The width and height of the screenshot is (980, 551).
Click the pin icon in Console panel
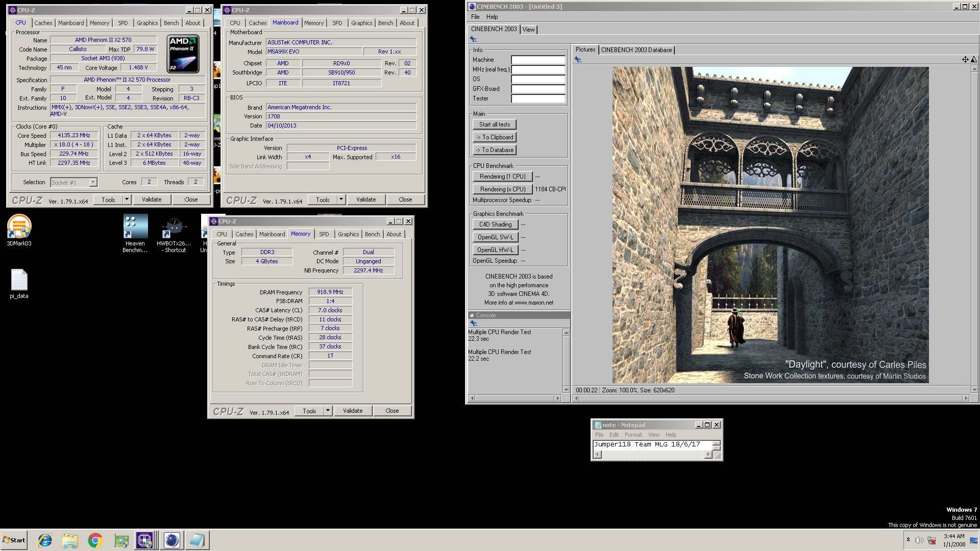(x=473, y=323)
